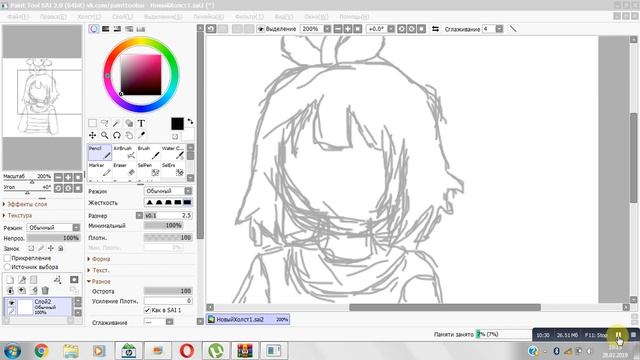Select the softest Жесткость edge shape
The height and width of the screenshot is (360, 640).
coord(149,202)
